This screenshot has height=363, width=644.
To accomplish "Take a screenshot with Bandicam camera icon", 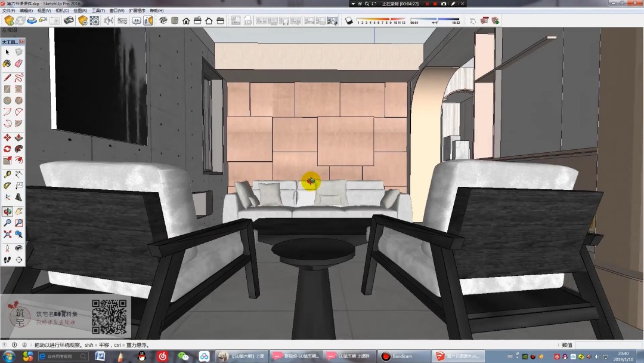I will 444,4.
